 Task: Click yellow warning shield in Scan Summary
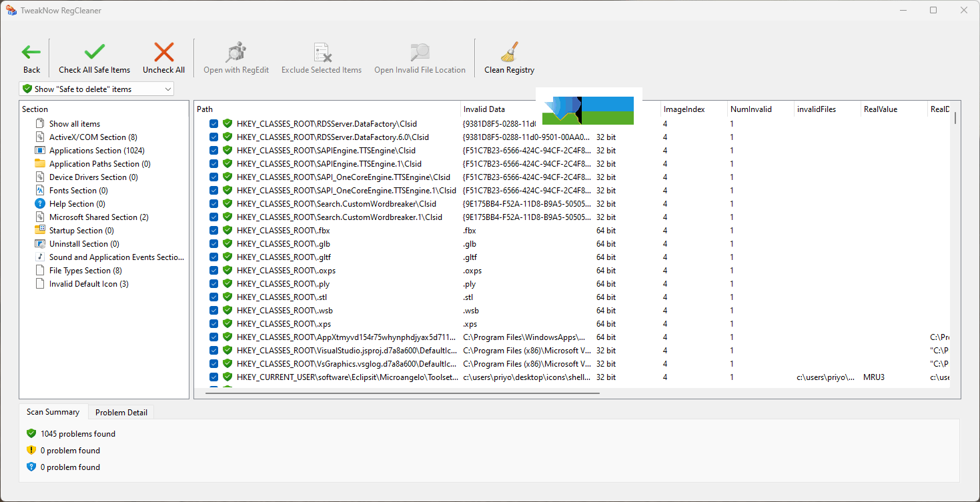pos(31,450)
